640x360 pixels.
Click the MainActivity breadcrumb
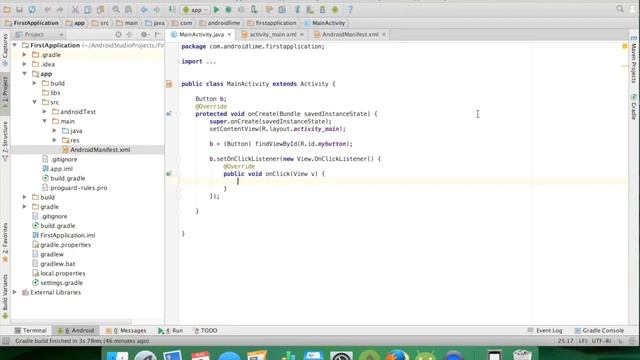324,23
